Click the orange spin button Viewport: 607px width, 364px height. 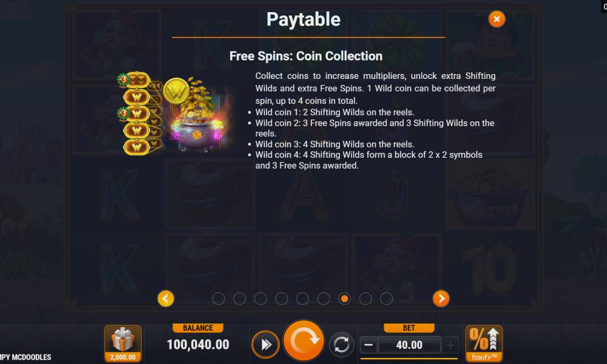pyautogui.click(x=304, y=341)
